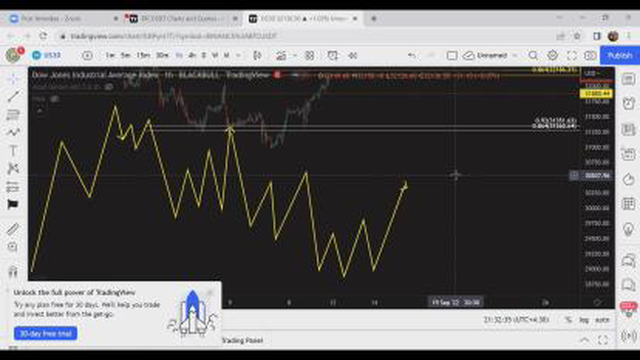
Task: Switch to the 15m timeframe
Action: (143, 55)
